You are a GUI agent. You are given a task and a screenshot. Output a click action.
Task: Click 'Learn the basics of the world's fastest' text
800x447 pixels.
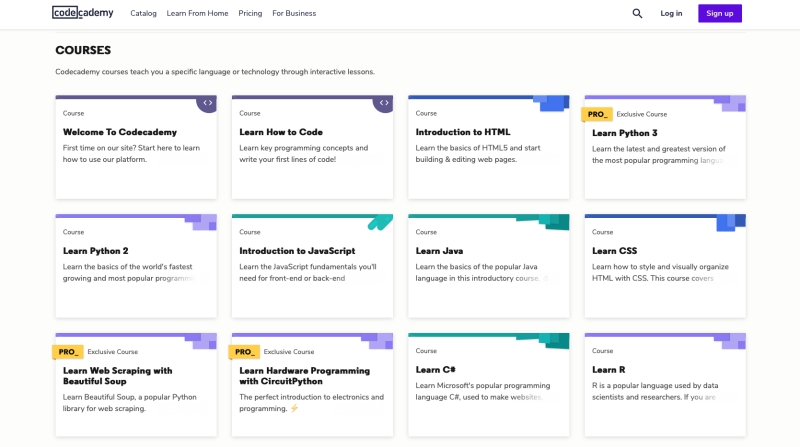point(128,272)
